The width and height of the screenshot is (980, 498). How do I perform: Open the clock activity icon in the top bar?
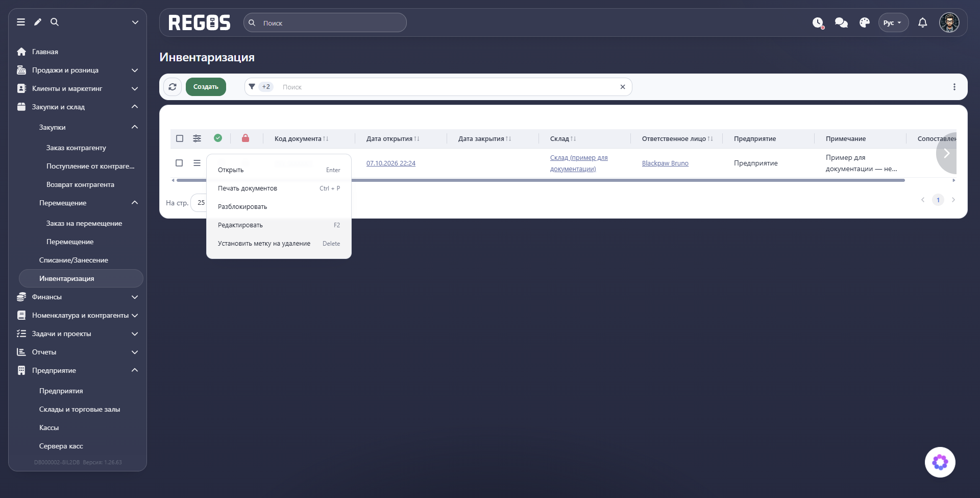pyautogui.click(x=818, y=23)
